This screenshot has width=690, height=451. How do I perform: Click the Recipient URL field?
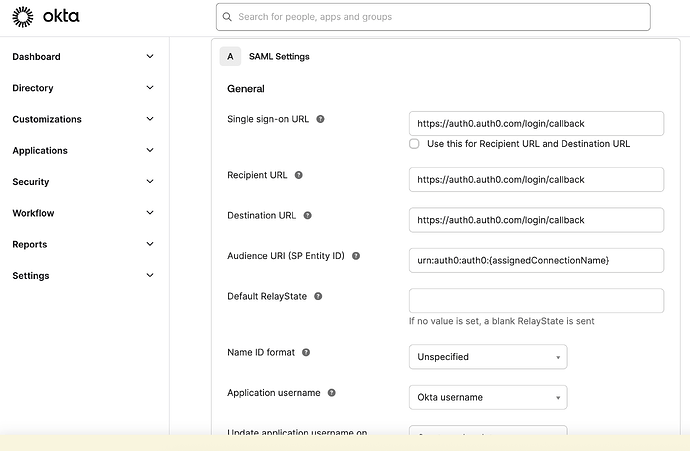pos(536,180)
